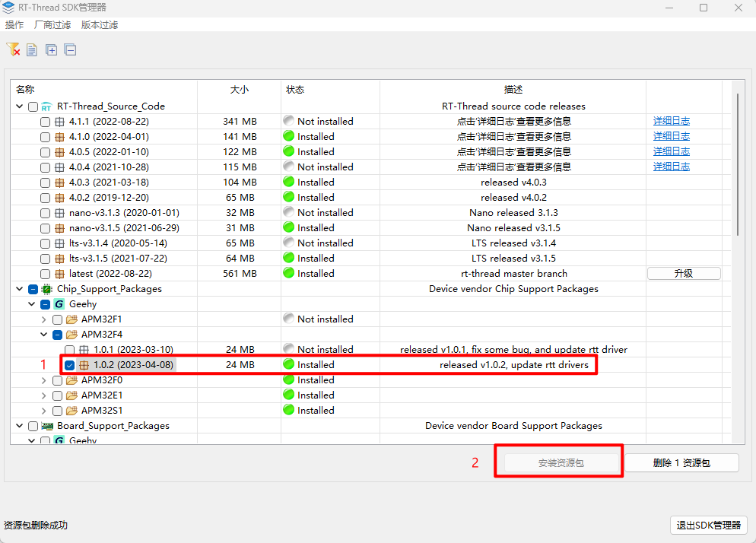Image resolution: width=756 pixels, height=543 pixels.
Task: Open the 详细日志 link for 4.0.5
Action: [671, 151]
